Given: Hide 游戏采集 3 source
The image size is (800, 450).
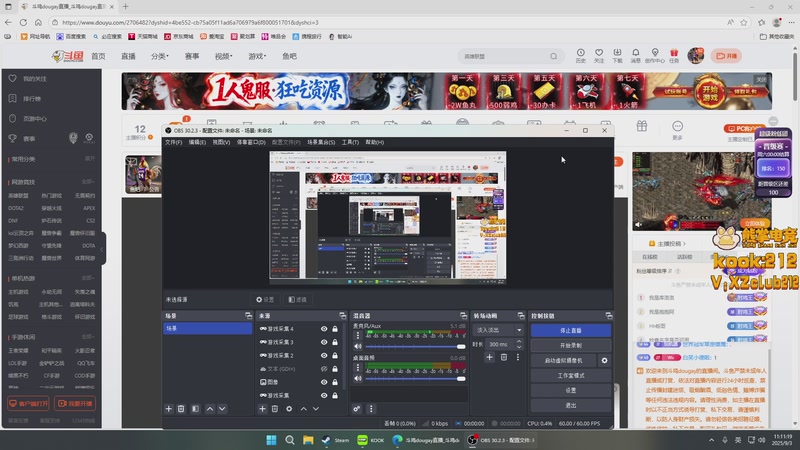Looking at the screenshot, I should 324,342.
